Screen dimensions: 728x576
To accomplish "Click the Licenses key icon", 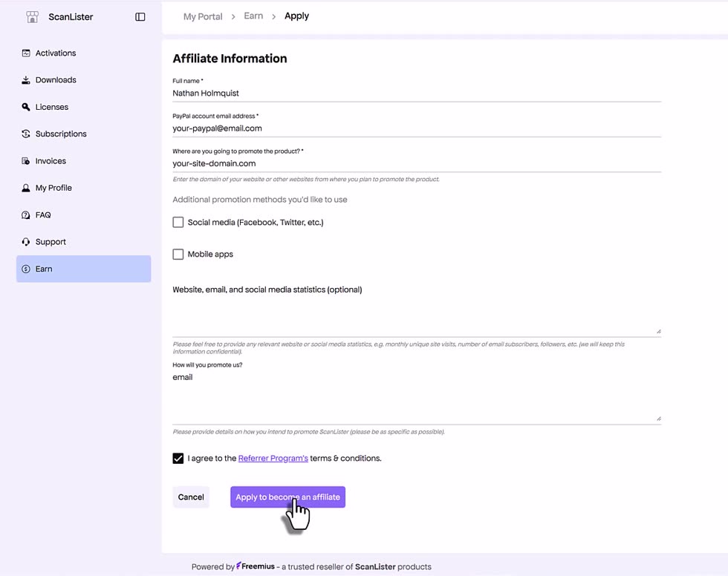I will 26,107.
